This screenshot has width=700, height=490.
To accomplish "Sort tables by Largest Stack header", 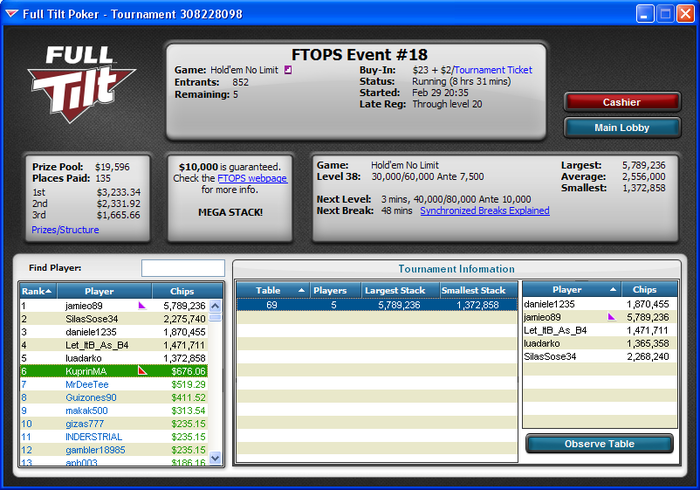I will (x=400, y=290).
